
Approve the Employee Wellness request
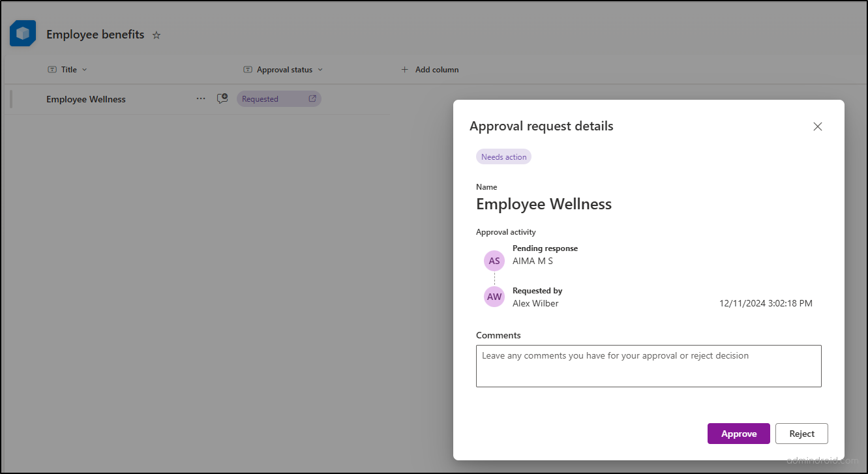pyautogui.click(x=738, y=433)
